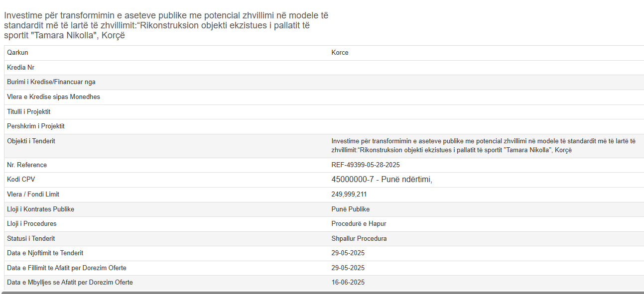This screenshot has height=294, width=644.
Task: Click the Shpallur Procedura status value
Action: pyautogui.click(x=359, y=239)
